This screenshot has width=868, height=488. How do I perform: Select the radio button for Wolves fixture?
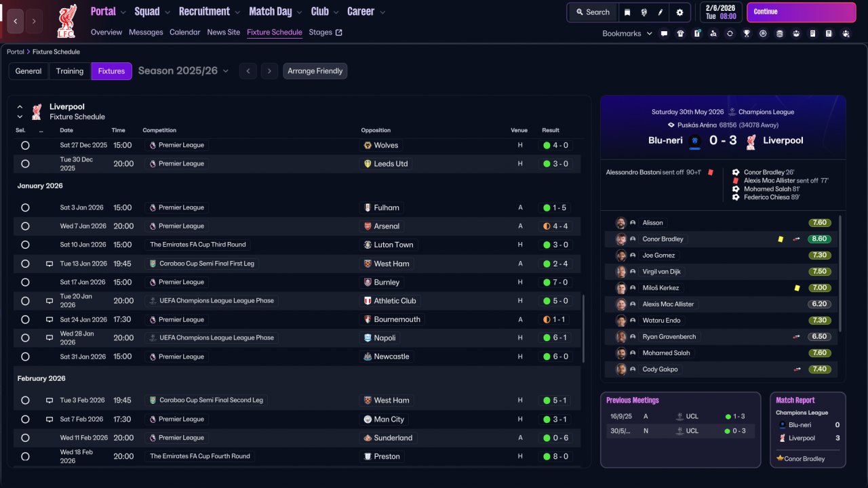(25, 145)
